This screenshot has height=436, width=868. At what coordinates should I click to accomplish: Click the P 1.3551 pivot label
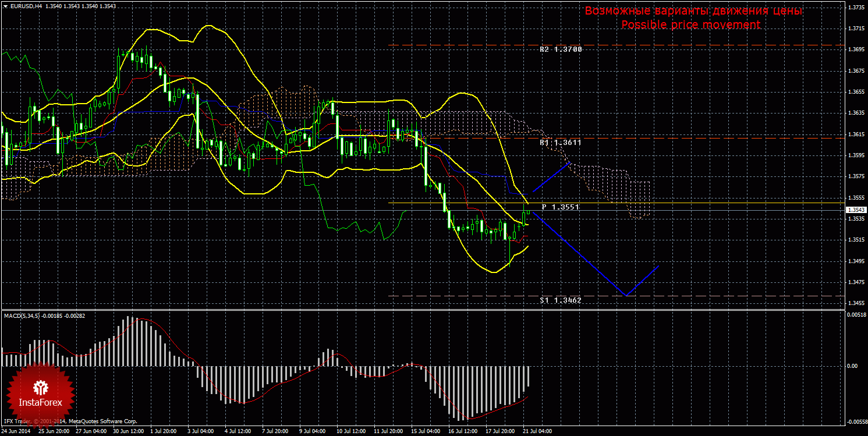pos(560,207)
